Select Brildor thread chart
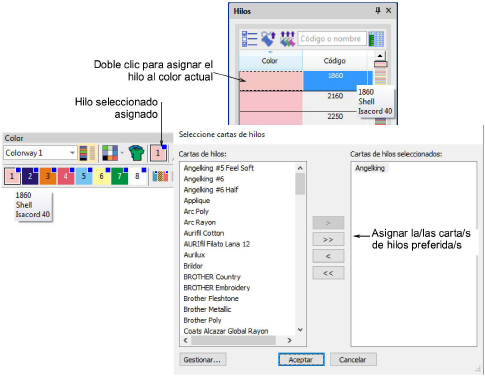 (x=193, y=266)
